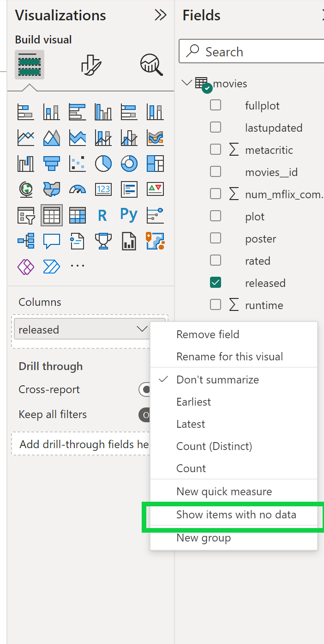Choose the donut chart visualization

click(x=129, y=163)
